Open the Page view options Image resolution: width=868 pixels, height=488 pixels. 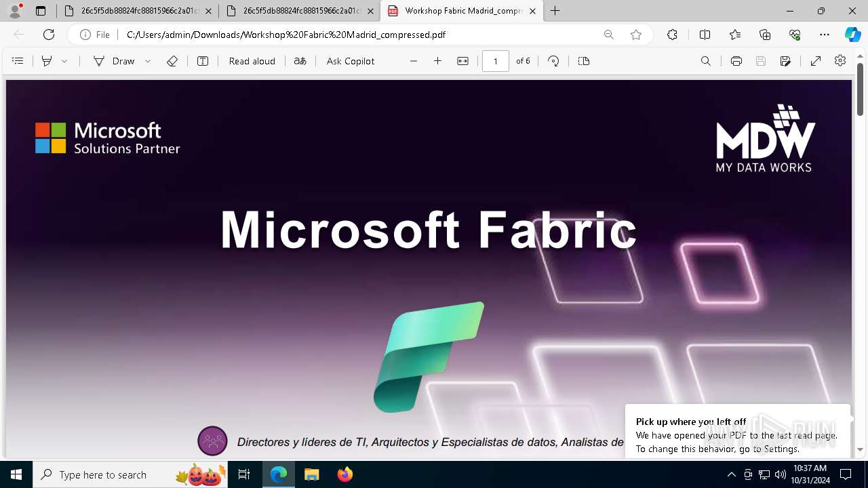pyautogui.click(x=584, y=61)
